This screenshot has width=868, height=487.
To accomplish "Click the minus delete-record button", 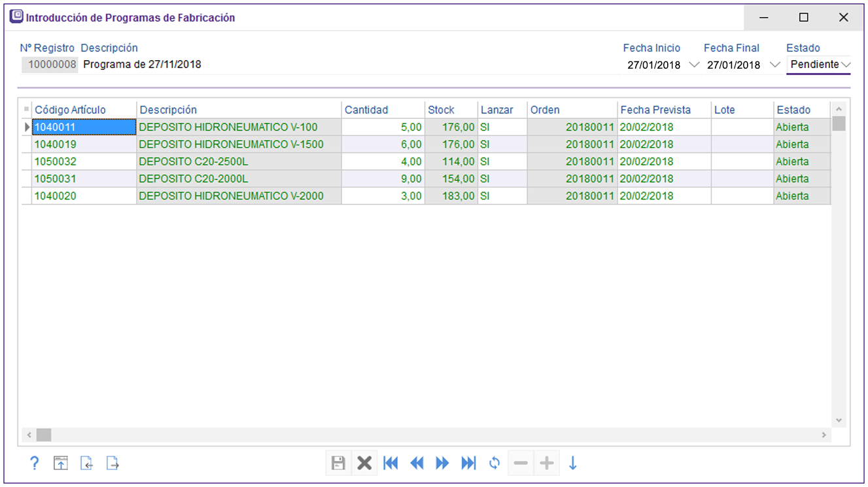I will tap(521, 463).
